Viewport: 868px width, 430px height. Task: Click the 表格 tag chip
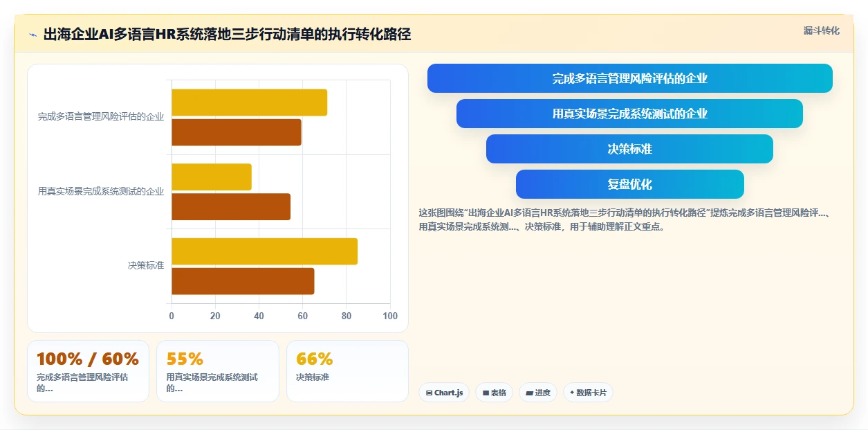pos(494,393)
